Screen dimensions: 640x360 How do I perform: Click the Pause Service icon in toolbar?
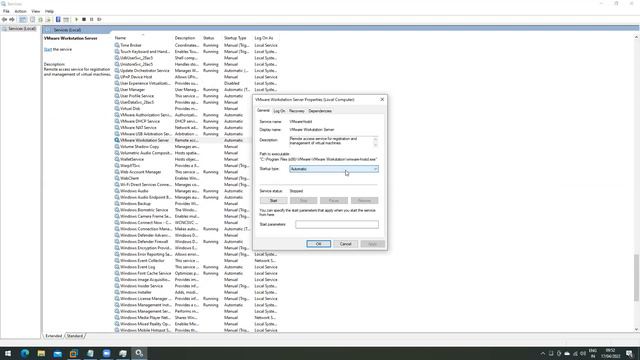91,20
